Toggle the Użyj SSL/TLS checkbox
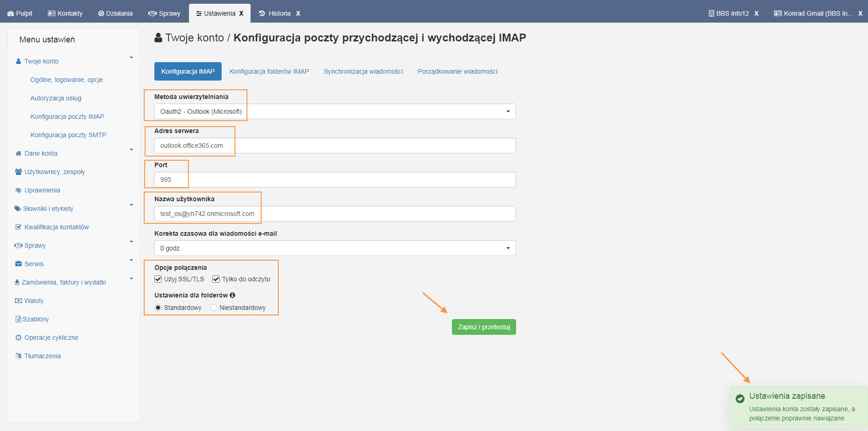The image size is (868, 431). 158,279
